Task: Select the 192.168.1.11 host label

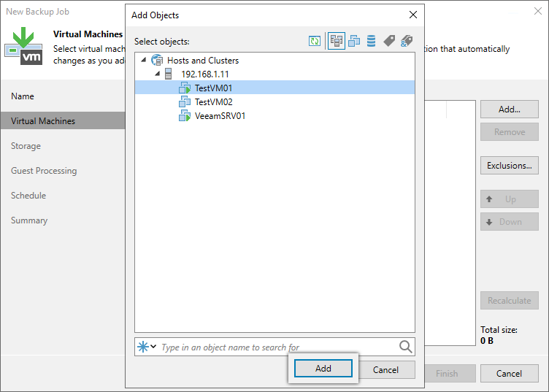Action: 205,74
